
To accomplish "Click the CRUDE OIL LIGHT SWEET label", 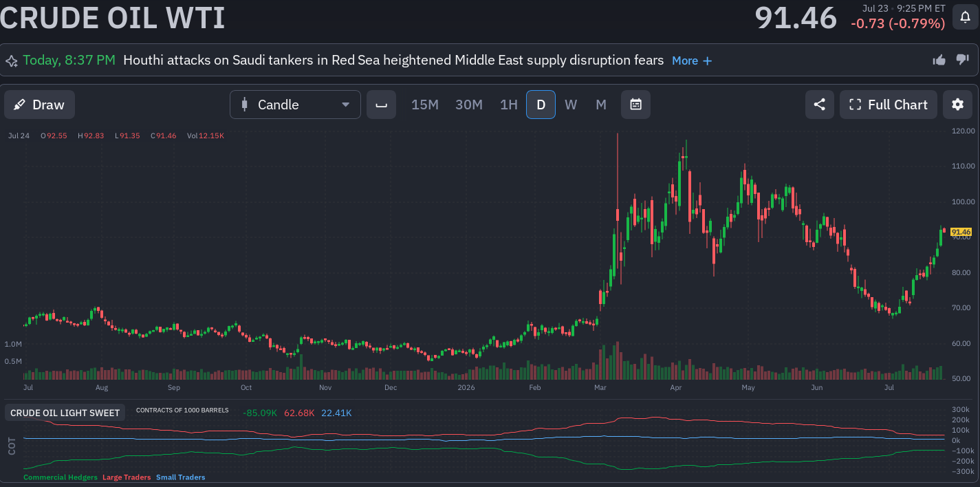I will [x=65, y=413].
